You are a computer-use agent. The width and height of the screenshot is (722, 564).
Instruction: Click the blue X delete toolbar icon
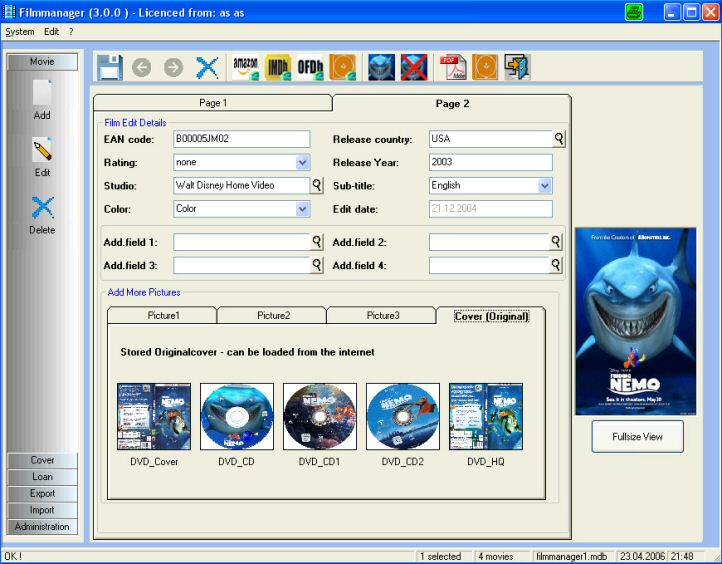(x=207, y=67)
